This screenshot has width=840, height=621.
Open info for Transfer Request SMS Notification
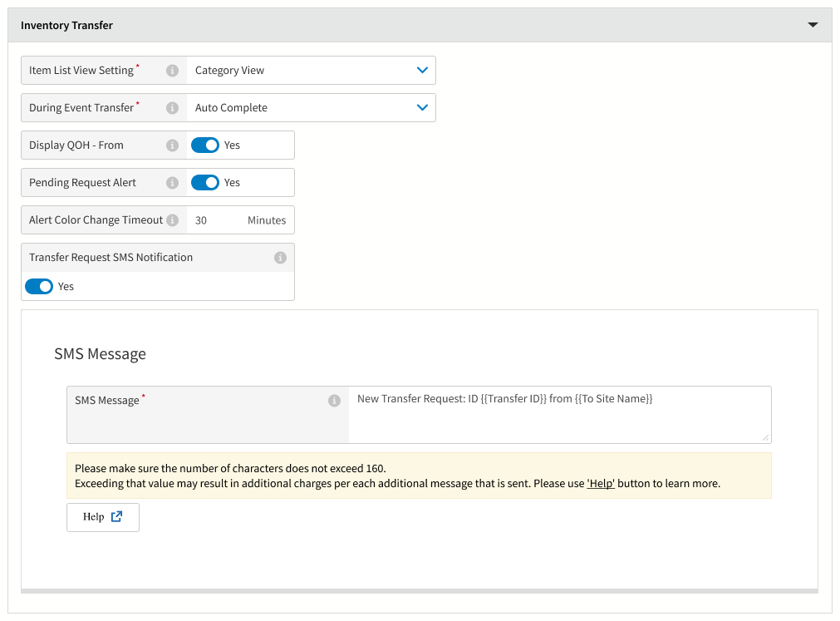click(x=280, y=258)
